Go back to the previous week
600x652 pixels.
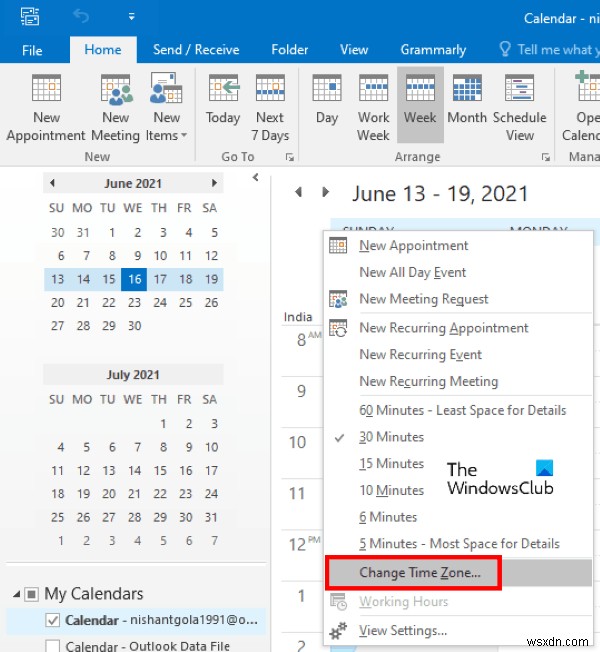coord(299,192)
